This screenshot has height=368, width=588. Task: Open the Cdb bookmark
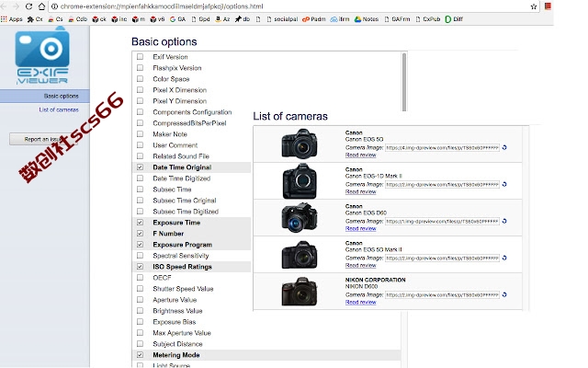pyautogui.click(x=77, y=19)
